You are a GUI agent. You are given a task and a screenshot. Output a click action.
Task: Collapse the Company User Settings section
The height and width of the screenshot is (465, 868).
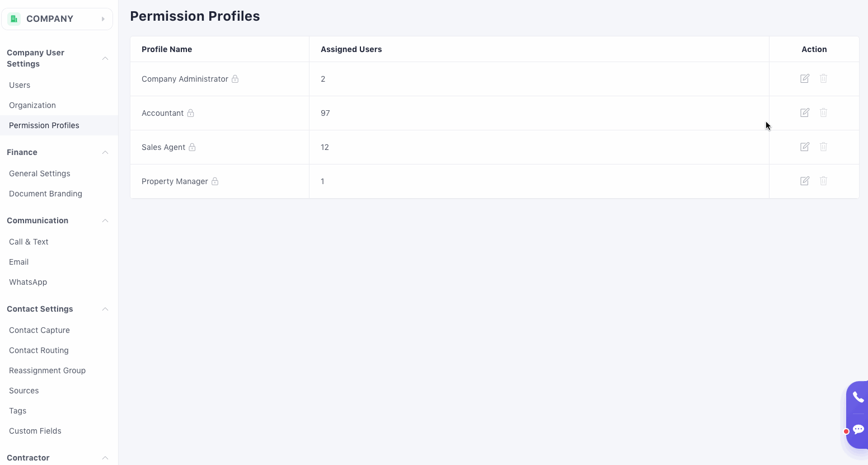105,58
